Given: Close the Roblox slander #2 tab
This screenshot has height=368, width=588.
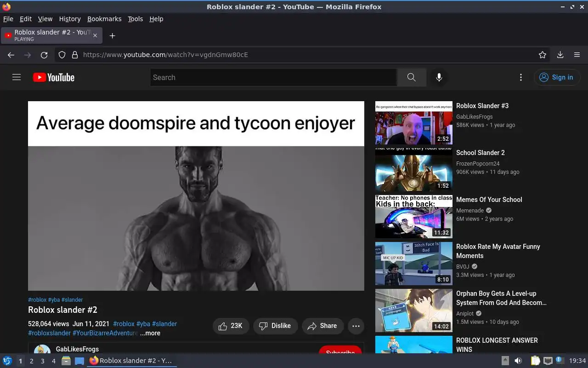Looking at the screenshot, I should 95,35.
